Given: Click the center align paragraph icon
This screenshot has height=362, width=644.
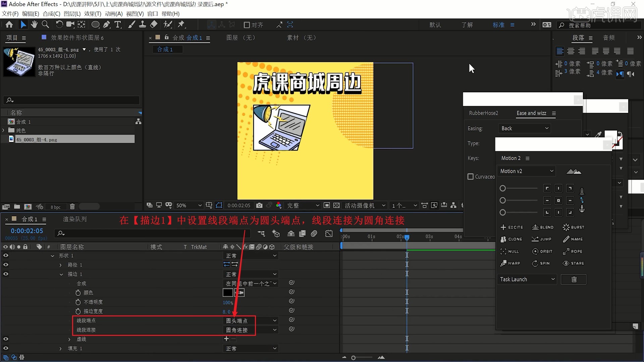Looking at the screenshot, I should (571, 51).
